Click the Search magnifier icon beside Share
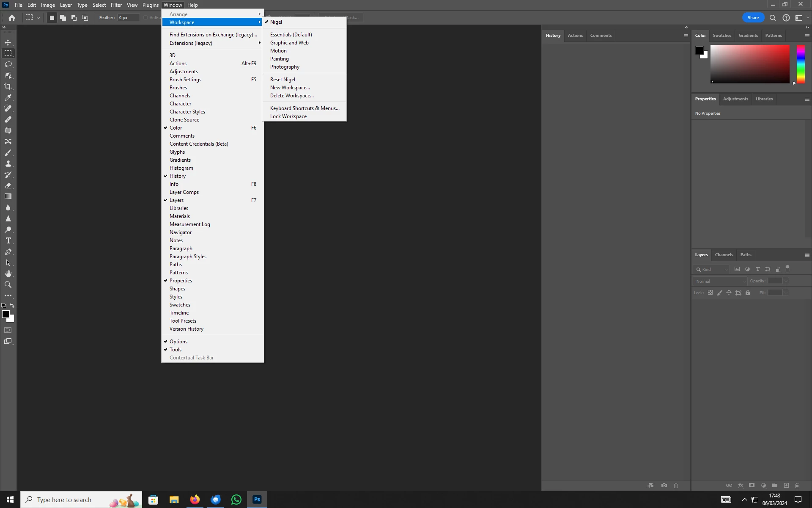Viewport: 812px width, 508px height. (772, 18)
